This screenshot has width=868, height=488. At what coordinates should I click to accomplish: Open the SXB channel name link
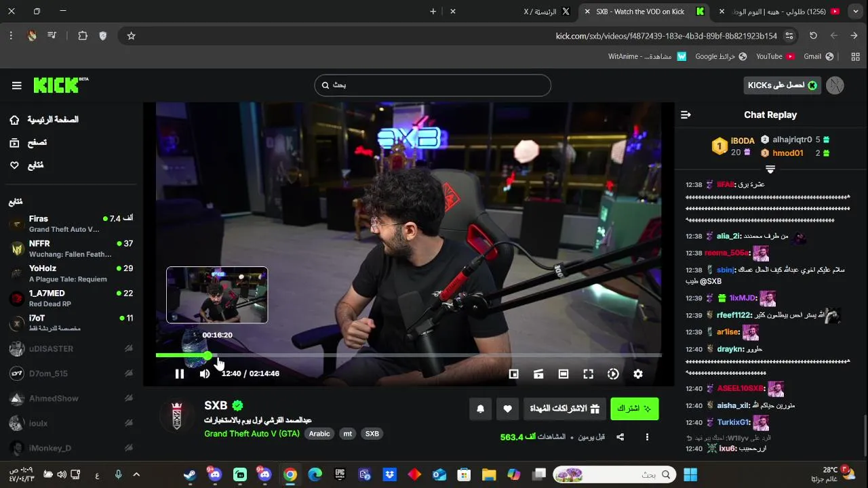point(216,405)
